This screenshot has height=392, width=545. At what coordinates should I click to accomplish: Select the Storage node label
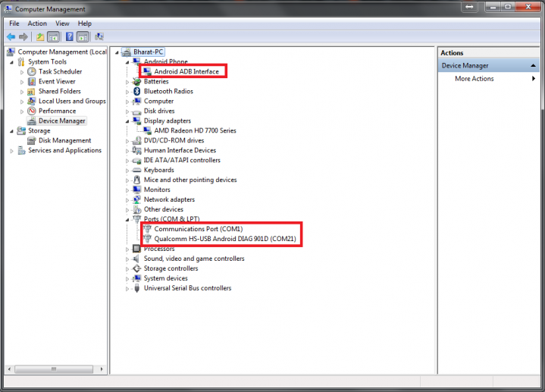(39, 130)
